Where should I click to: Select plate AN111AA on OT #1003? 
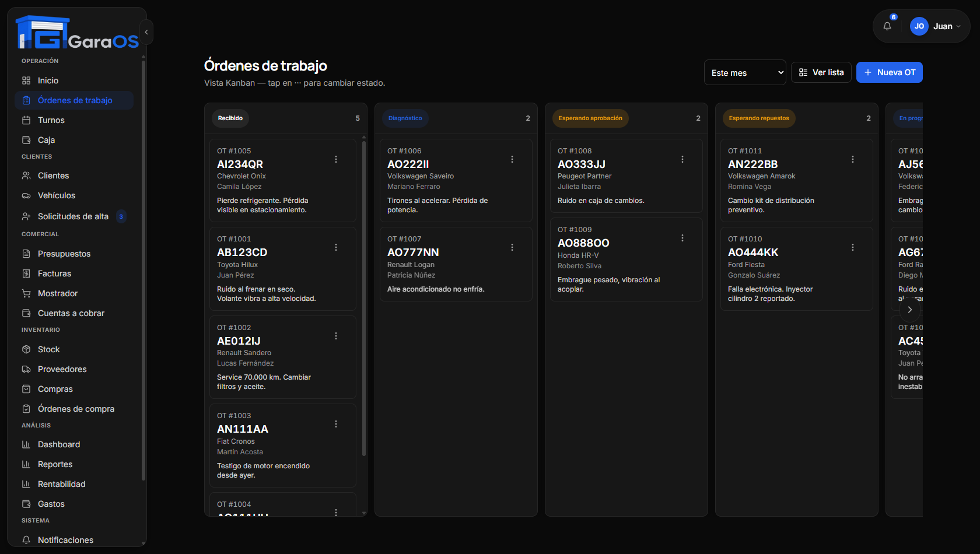click(243, 429)
